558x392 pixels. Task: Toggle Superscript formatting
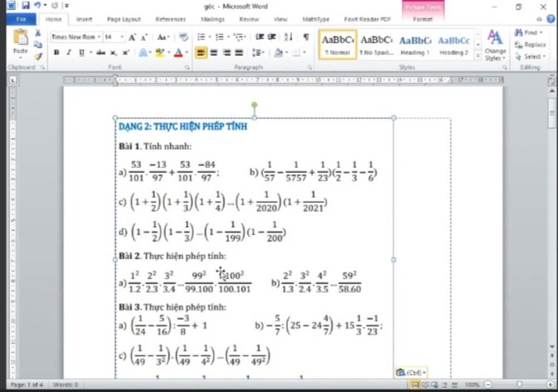(126, 53)
